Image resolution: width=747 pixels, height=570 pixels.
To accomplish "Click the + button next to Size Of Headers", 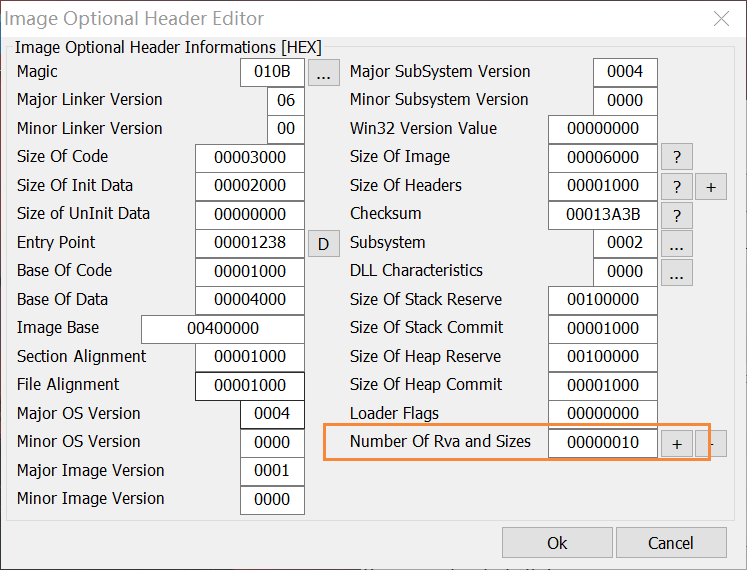I will [x=711, y=186].
